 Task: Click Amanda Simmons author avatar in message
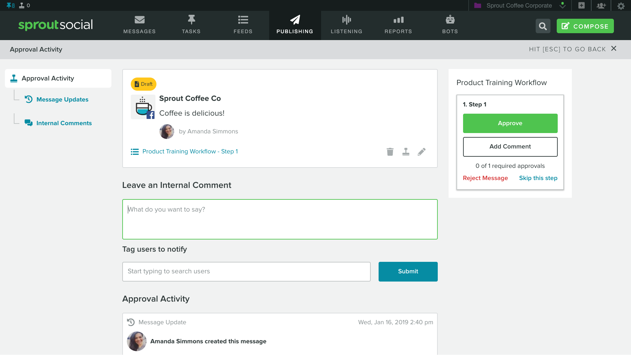point(167,131)
